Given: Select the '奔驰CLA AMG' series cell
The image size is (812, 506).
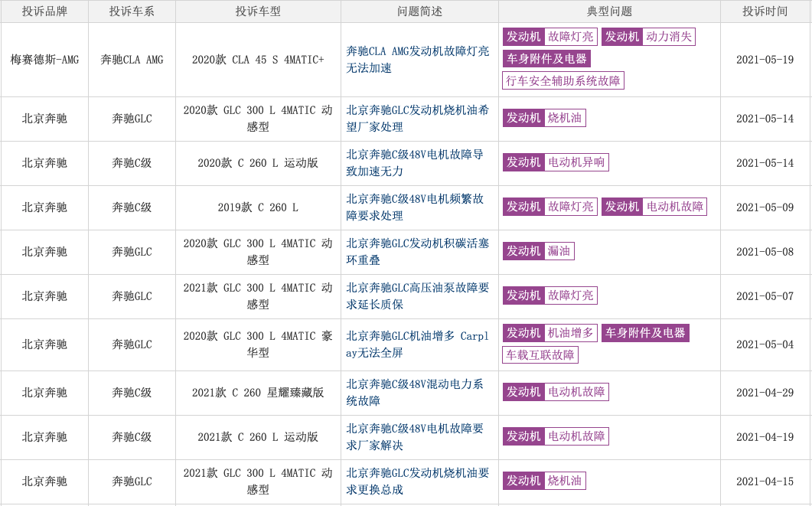Looking at the screenshot, I should (x=132, y=60).
